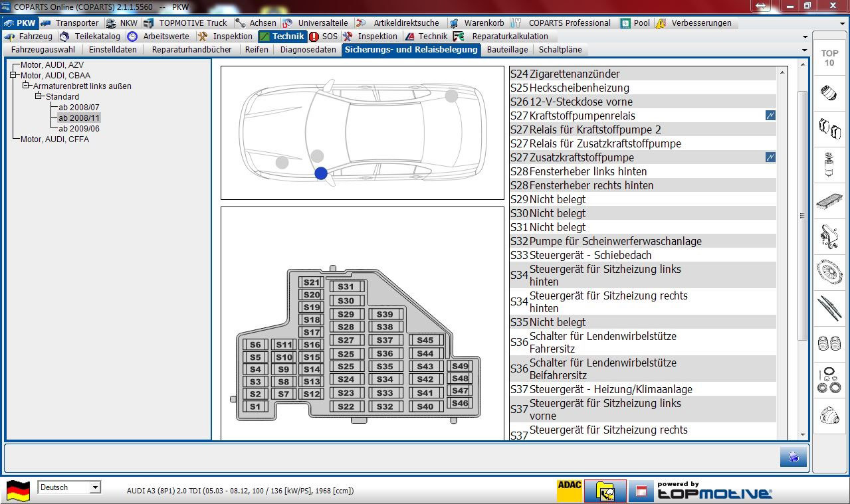Open the Einstelldaten tab
The height and width of the screenshot is (504, 850).
point(113,49)
